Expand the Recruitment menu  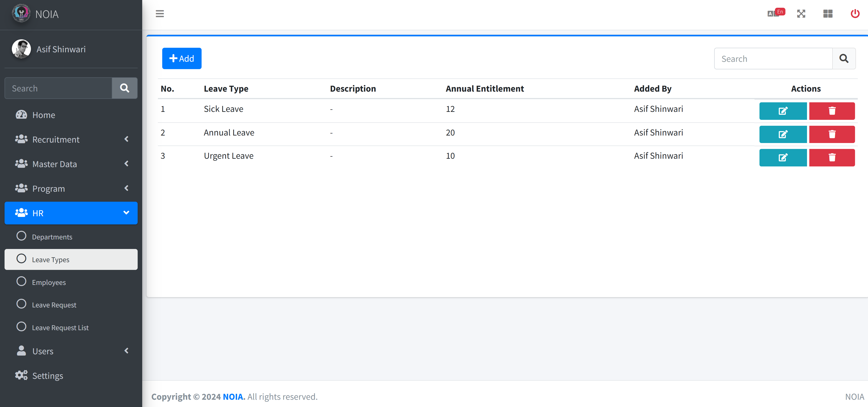[x=71, y=139]
